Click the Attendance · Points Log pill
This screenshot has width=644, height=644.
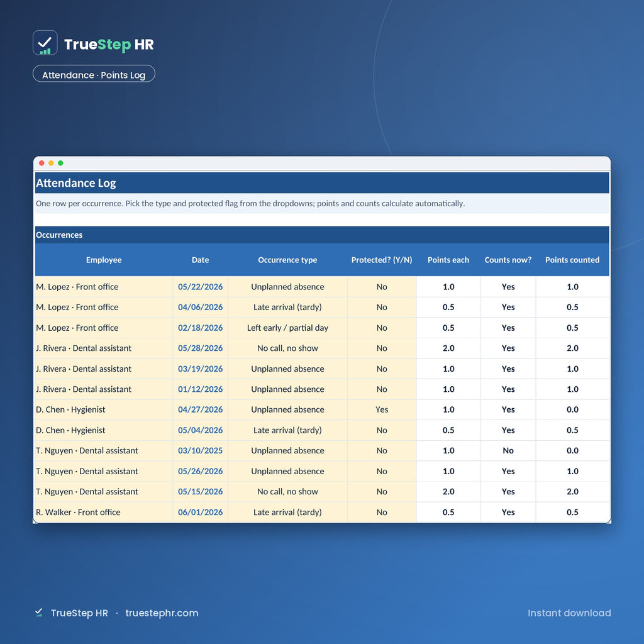coord(94,74)
